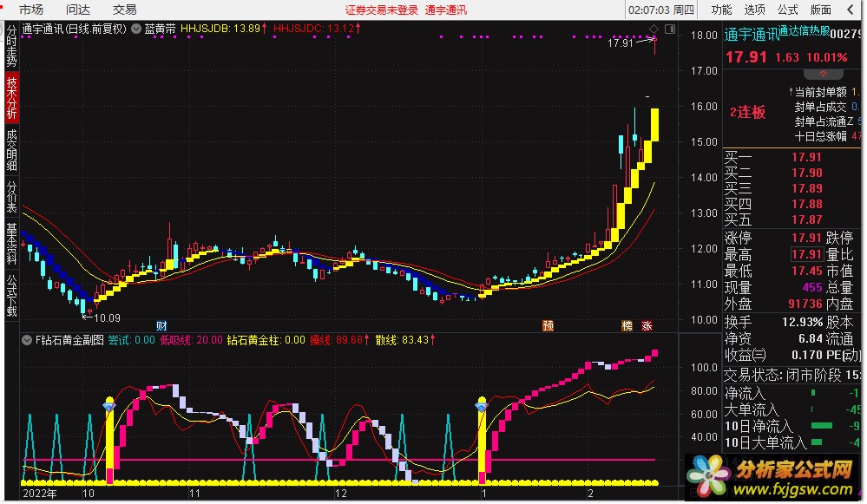Switch to 分时走势 side tab
The image size is (867, 504).
pos(11,46)
